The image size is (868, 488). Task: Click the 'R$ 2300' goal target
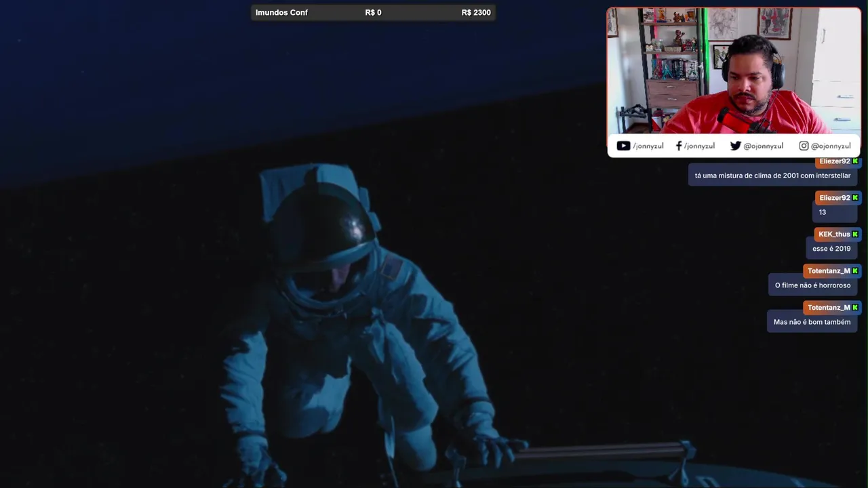pos(476,13)
